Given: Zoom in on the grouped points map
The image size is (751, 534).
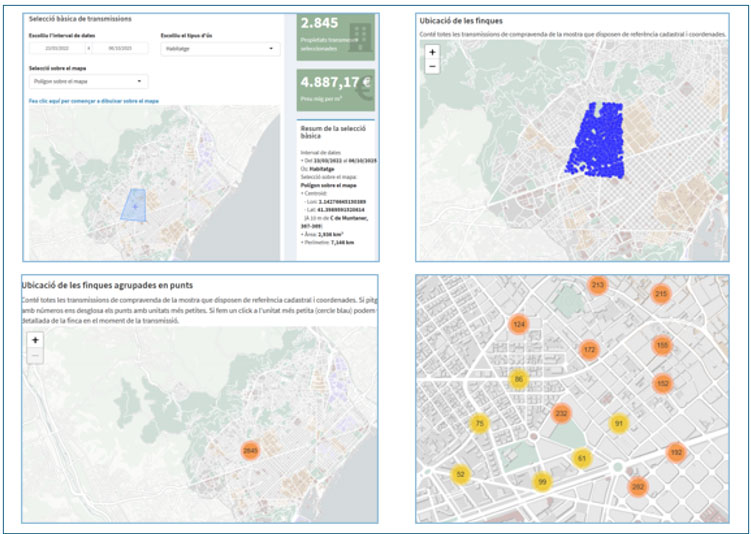Looking at the screenshot, I should (35, 340).
